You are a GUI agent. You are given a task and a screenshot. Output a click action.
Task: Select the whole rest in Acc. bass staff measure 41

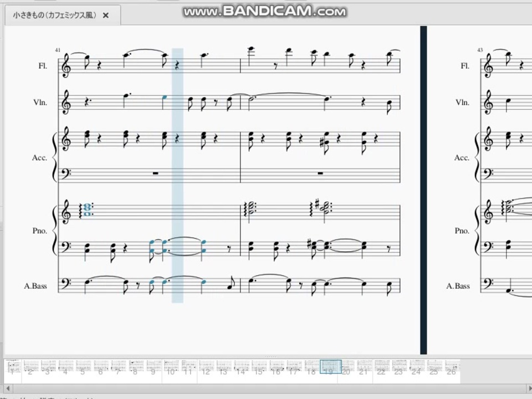point(155,173)
